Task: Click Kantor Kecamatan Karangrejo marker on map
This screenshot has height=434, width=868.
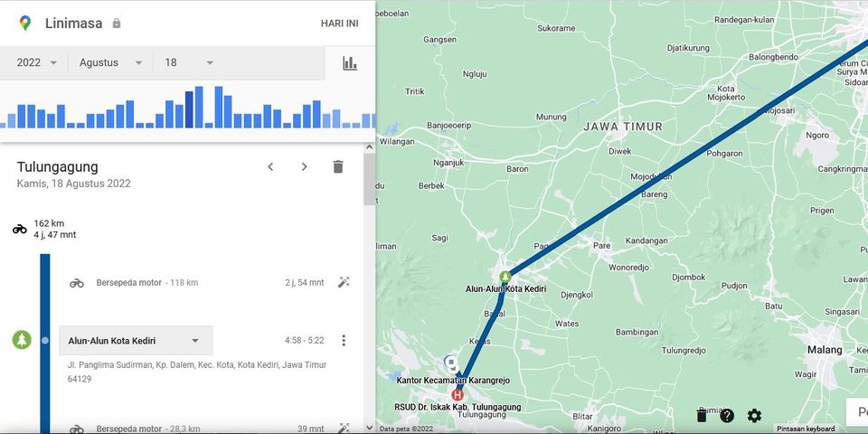Action: click(450, 363)
